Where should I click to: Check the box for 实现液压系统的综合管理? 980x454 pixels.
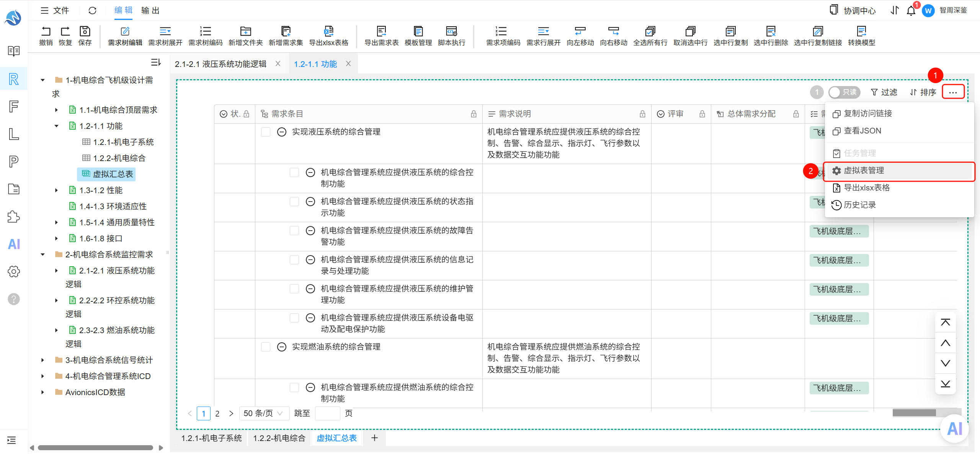coord(265,132)
